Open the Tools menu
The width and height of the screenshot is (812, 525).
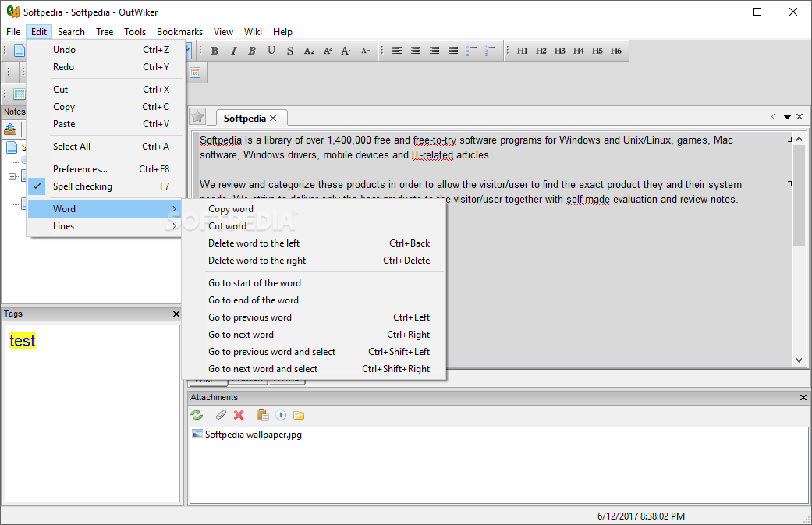[135, 31]
